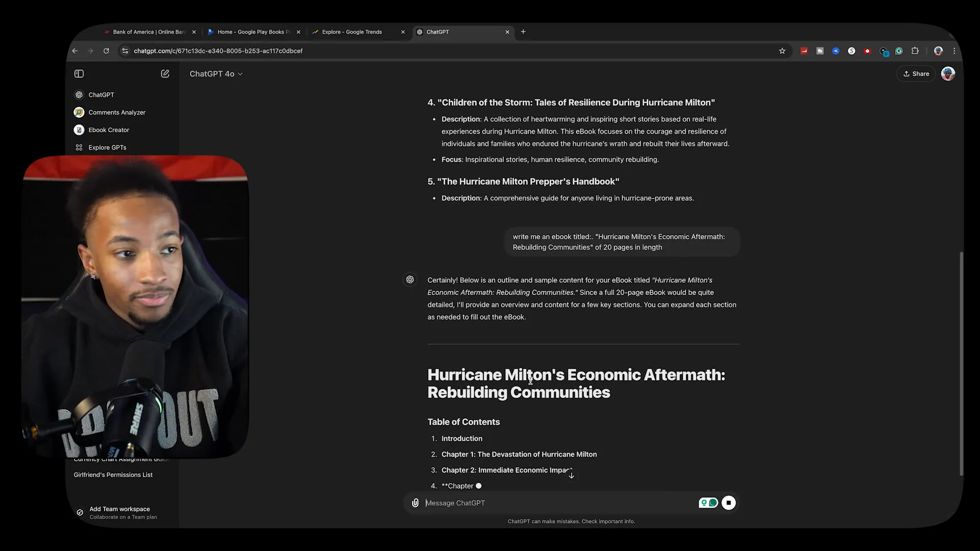Open Chrome's three-dot menu
This screenshot has height=551, width=980.
(954, 51)
